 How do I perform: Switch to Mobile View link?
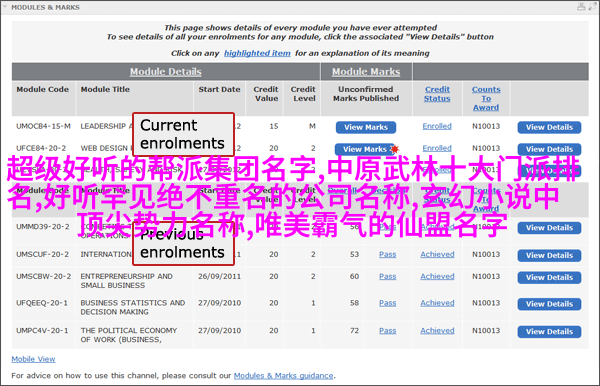(33, 359)
